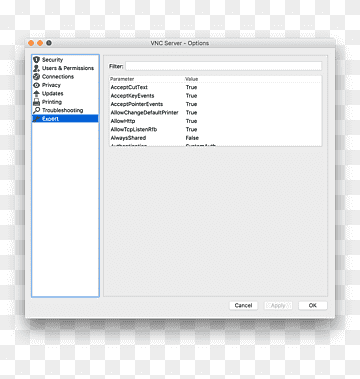The image size is (360, 379).
Task: Sort by the Parameter column header
Action: pos(122,79)
